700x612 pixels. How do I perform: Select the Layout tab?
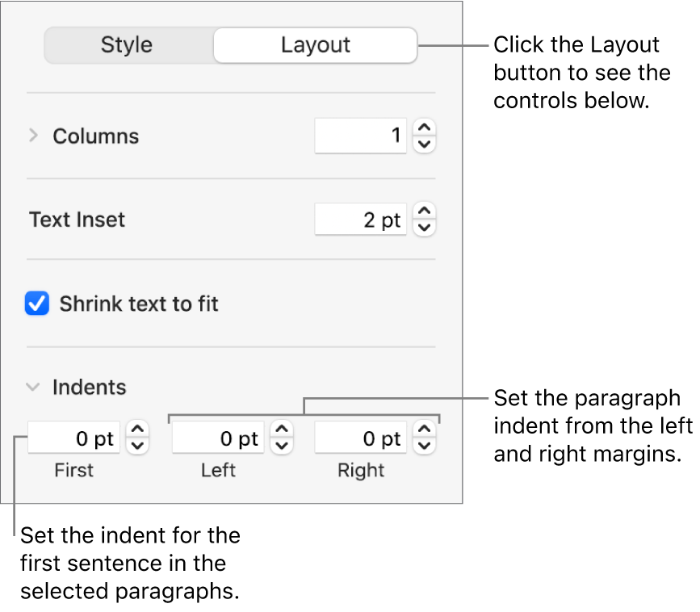point(315,46)
